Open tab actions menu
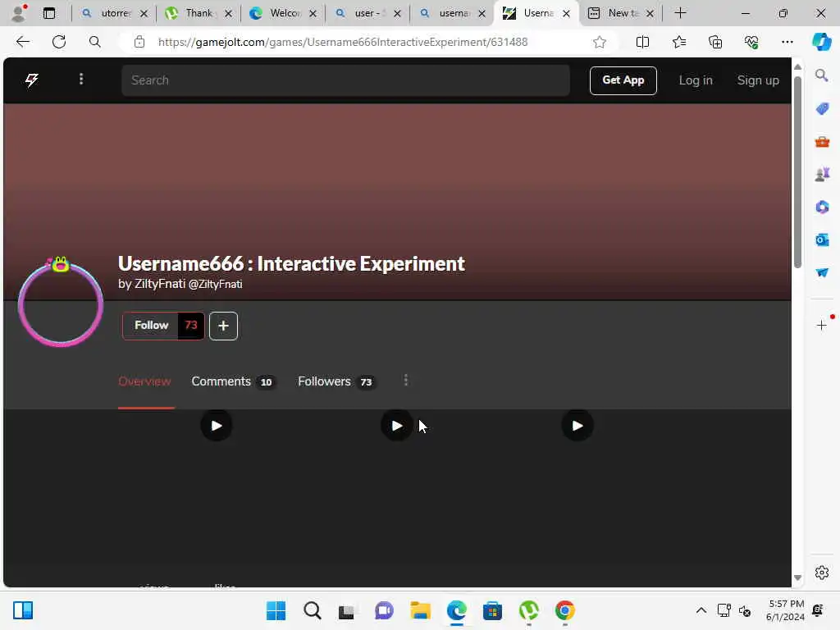Screen dimensions: 840x630 [49, 13]
